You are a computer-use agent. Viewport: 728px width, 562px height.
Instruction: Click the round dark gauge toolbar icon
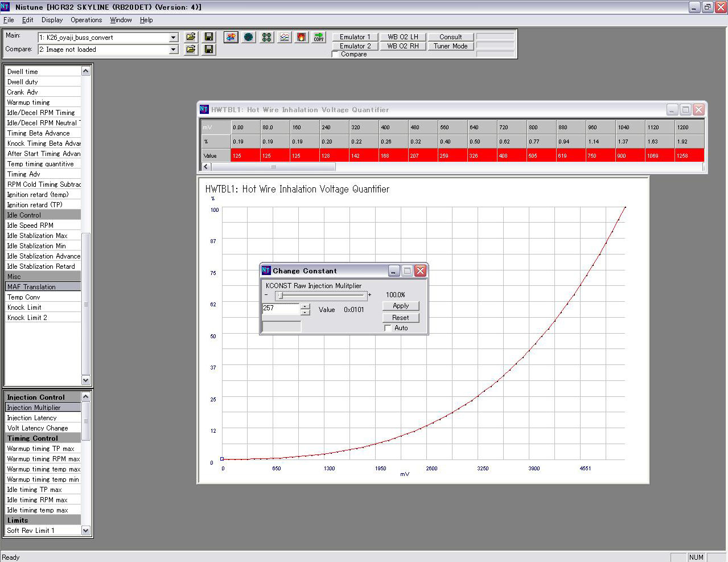tap(249, 37)
